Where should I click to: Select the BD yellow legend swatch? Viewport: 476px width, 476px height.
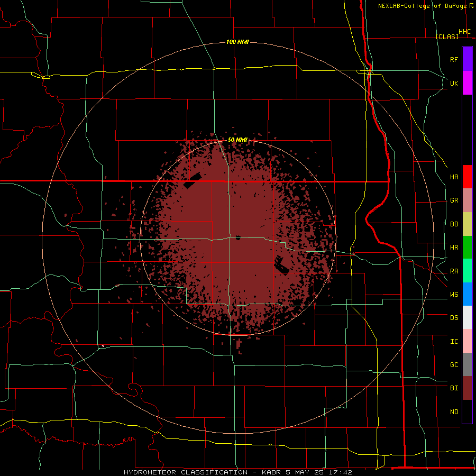pyautogui.click(x=467, y=224)
